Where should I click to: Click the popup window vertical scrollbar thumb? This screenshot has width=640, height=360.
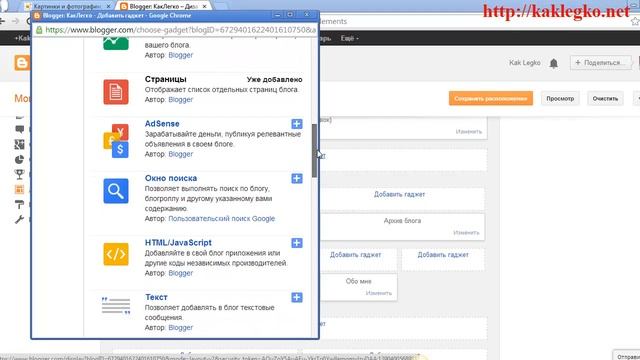314,150
